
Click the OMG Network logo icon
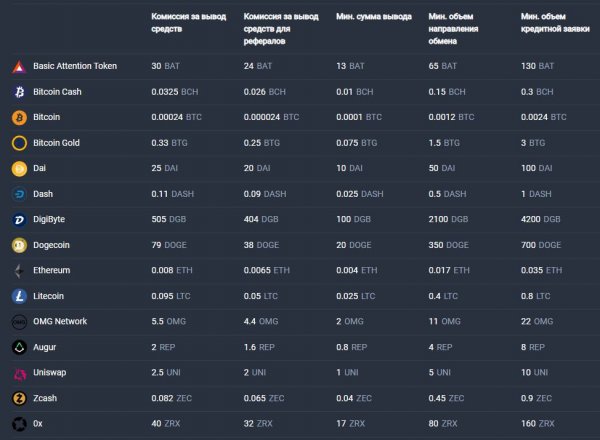[18, 322]
